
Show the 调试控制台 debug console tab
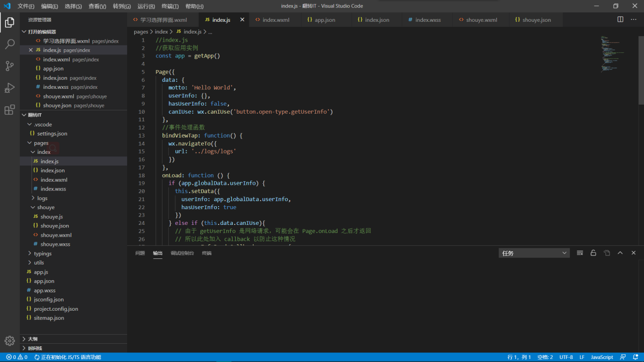pyautogui.click(x=182, y=253)
